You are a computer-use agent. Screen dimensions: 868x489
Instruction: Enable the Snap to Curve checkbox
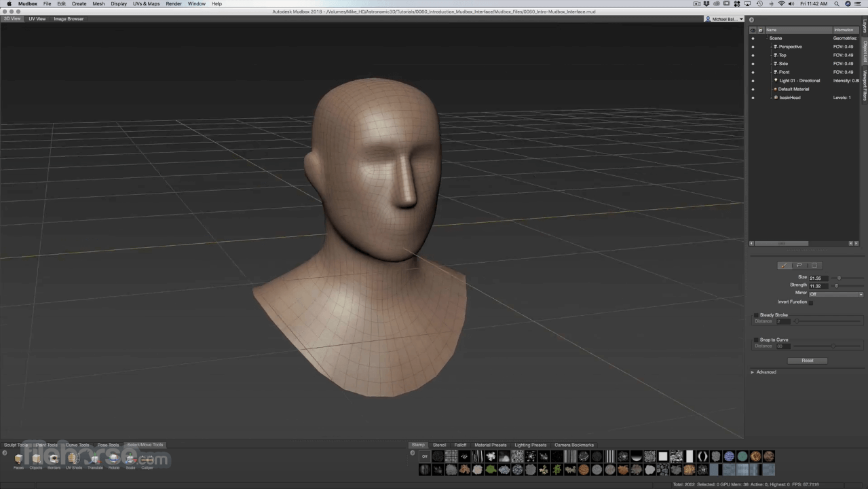tap(757, 340)
